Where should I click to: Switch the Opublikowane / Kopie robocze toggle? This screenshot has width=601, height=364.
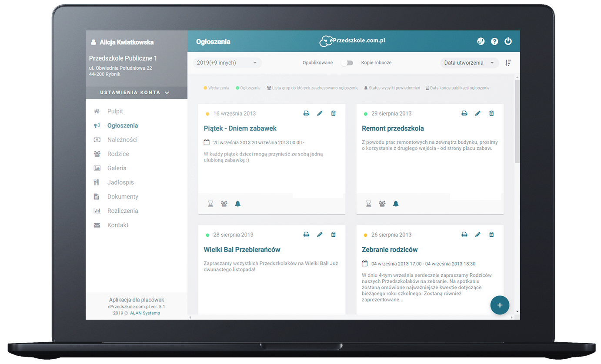coord(347,63)
